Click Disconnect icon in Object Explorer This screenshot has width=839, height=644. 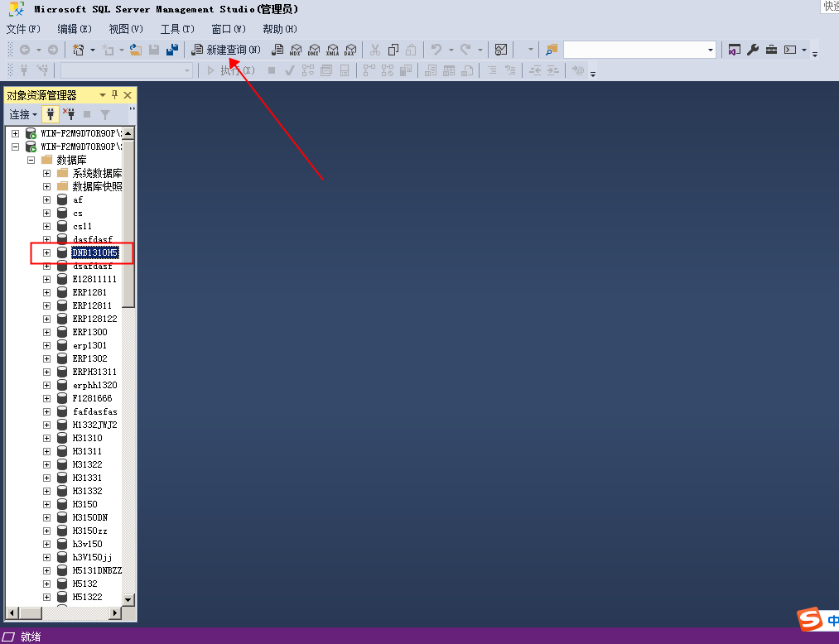point(69,114)
